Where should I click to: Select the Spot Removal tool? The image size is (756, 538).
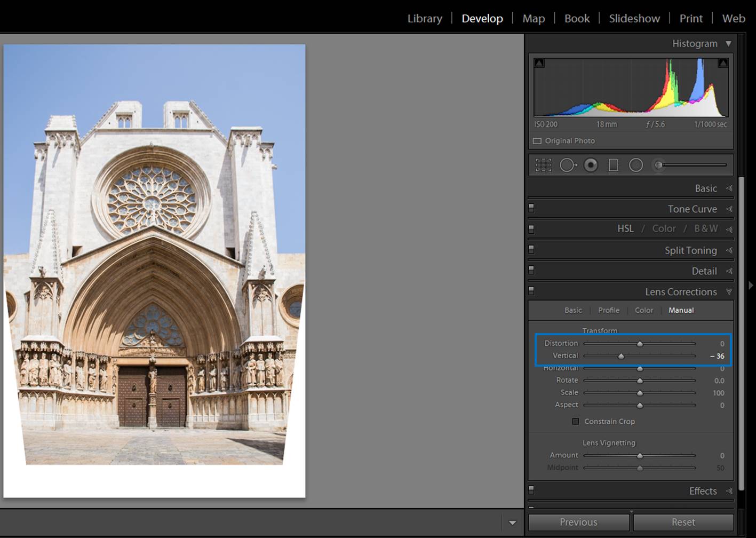(568, 165)
